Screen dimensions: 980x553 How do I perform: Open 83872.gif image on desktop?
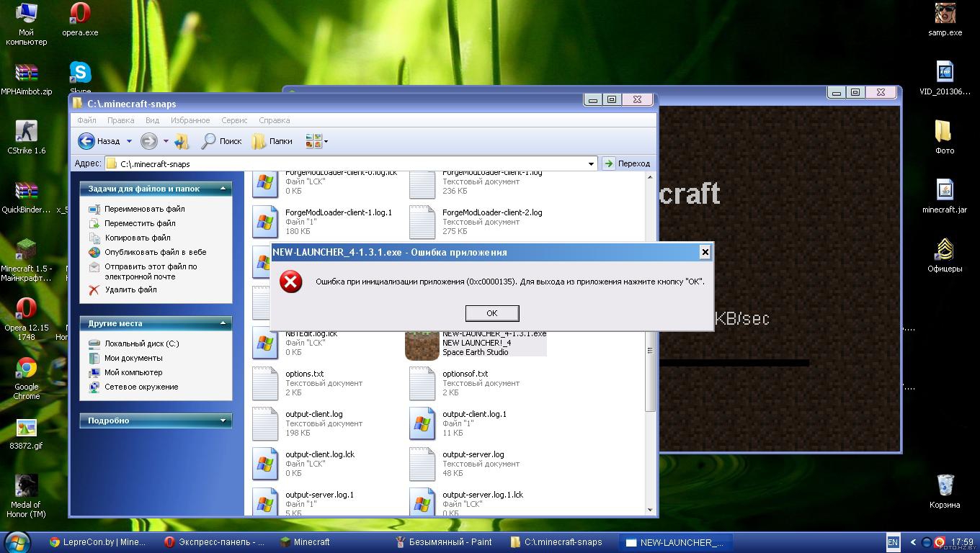coord(26,434)
